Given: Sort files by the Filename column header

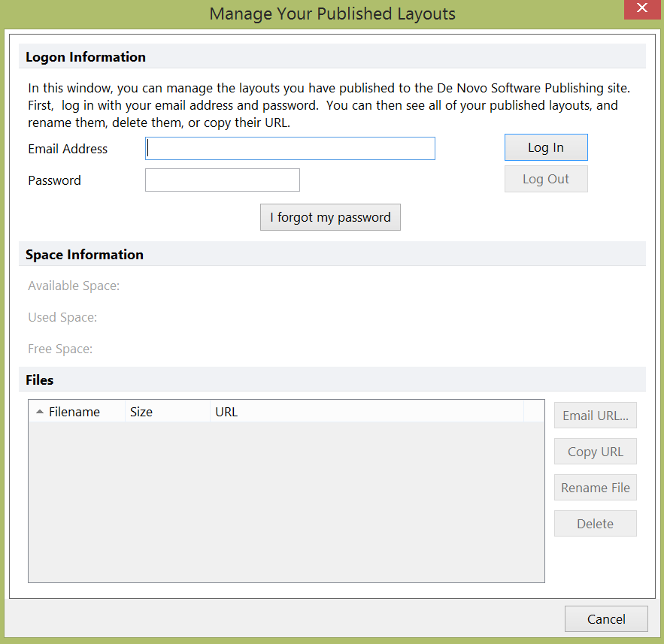Looking at the screenshot, I should pos(74,412).
